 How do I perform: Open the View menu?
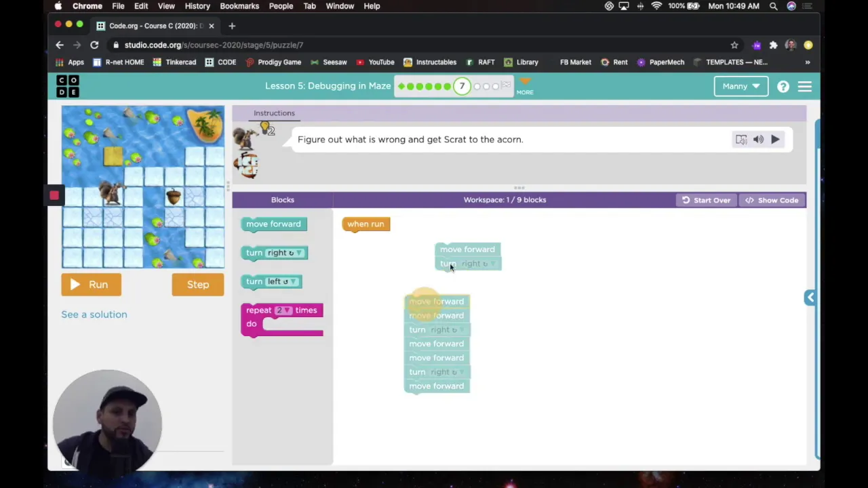point(166,6)
